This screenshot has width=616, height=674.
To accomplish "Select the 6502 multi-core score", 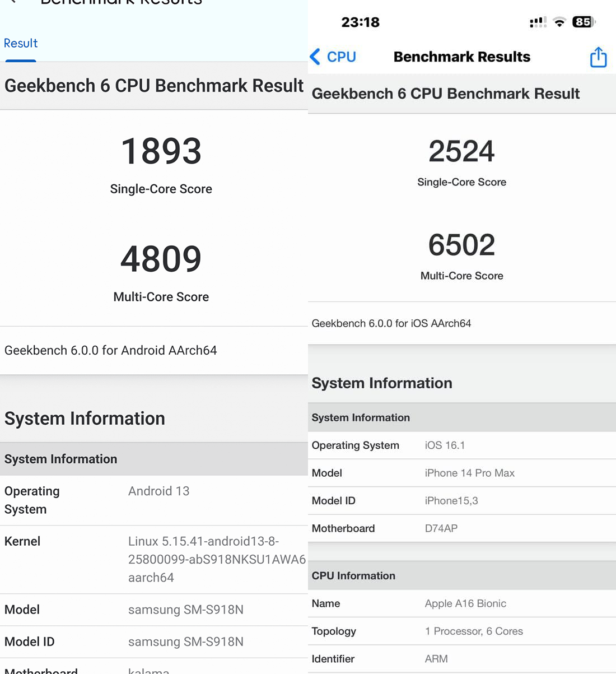I will click(x=462, y=245).
